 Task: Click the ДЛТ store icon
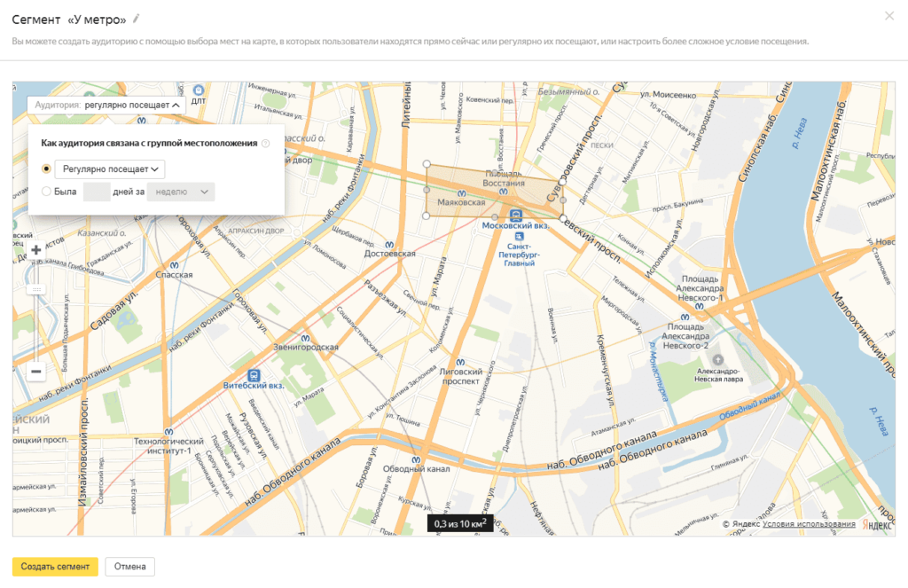coord(199,90)
